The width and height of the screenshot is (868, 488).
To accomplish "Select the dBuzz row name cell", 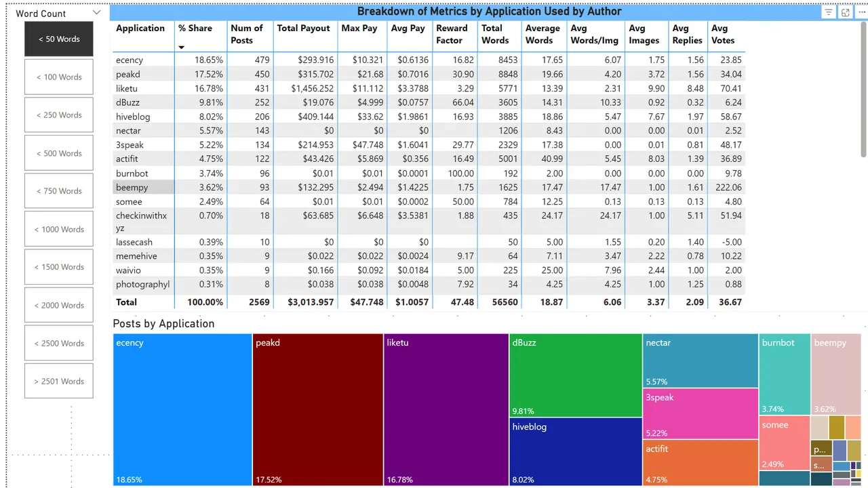I will (x=143, y=102).
